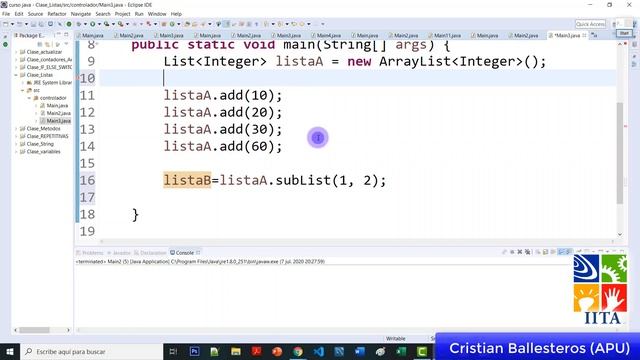Open Visual Studio Code from the taskbar
Viewport: 640px width, 360px height.
click(x=319, y=351)
